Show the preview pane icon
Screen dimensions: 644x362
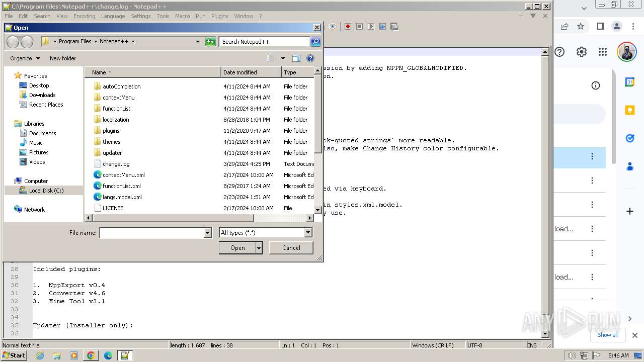coord(296,58)
